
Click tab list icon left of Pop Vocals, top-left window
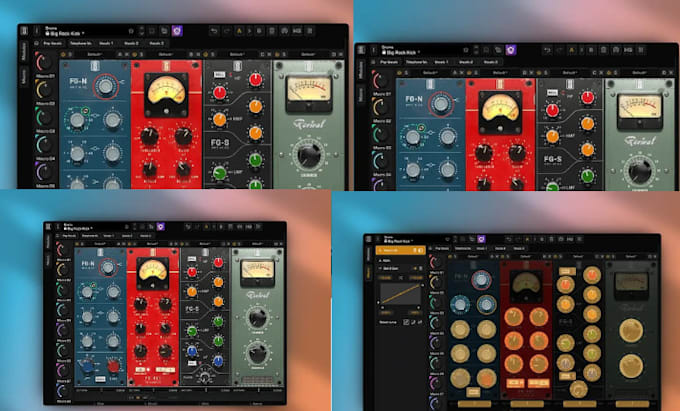point(36,43)
